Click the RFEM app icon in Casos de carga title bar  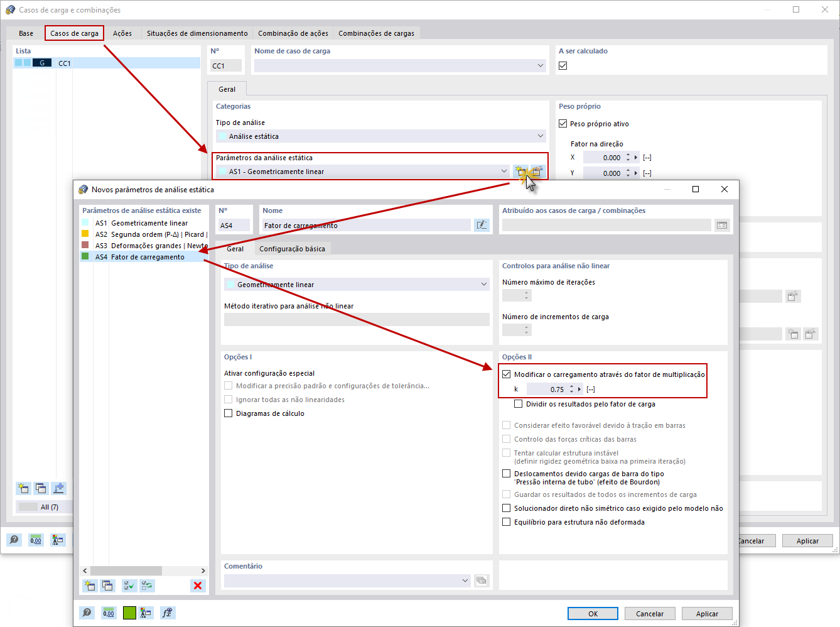[x=10, y=9]
